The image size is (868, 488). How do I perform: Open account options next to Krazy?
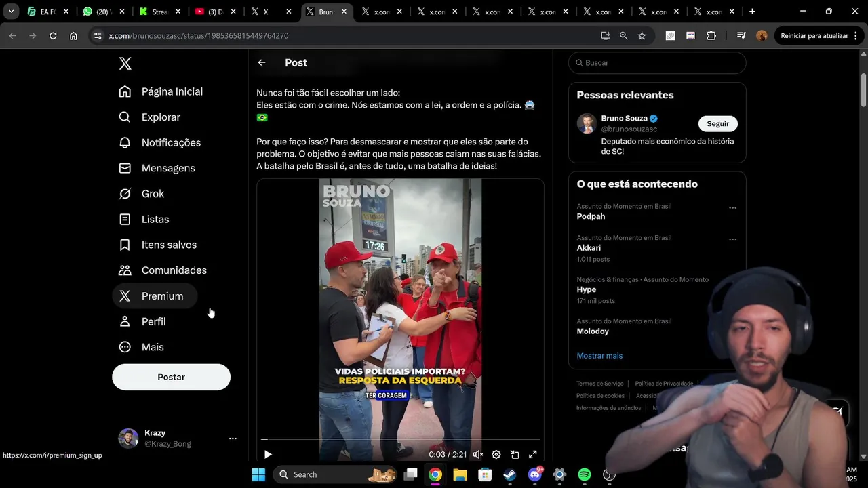(x=233, y=439)
